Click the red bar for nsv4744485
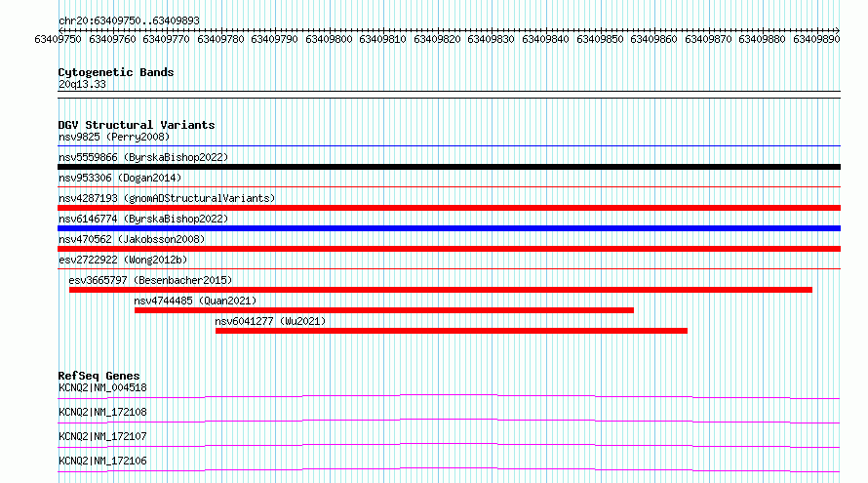Screen dimensions: 868x483 click(384, 310)
